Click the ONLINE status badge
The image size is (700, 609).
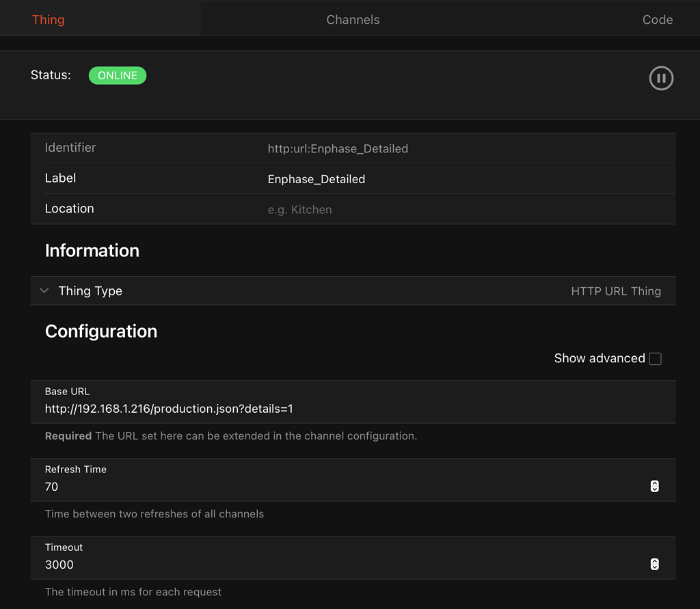pos(117,75)
